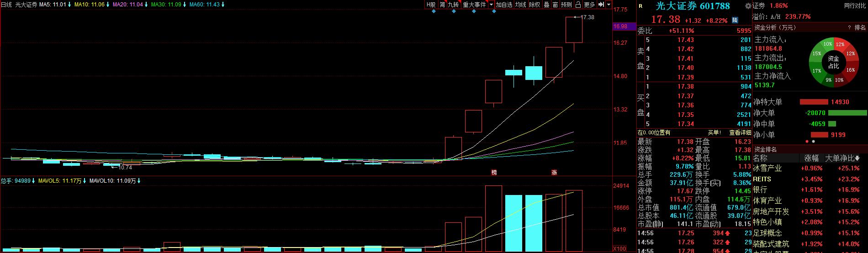The image size is (868, 253).
Task: Click buy level 1 price 17.38
Action: coord(686,86)
